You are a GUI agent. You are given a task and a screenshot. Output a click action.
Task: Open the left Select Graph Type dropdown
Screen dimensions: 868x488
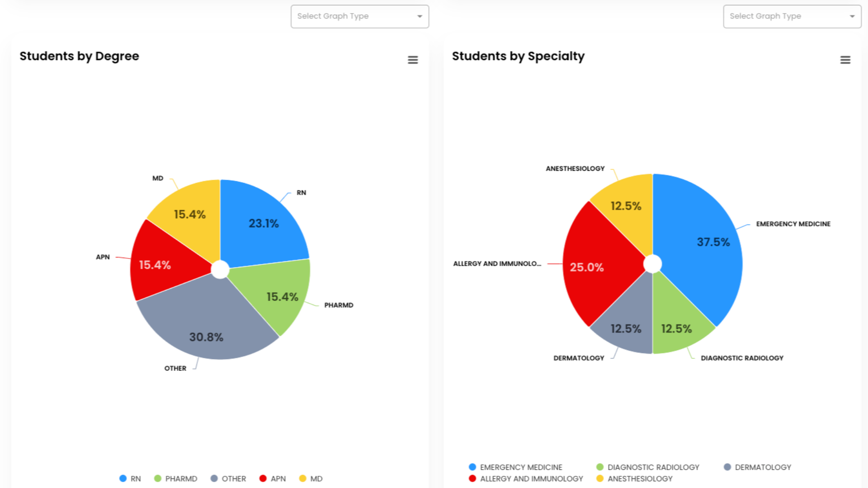[x=359, y=16]
